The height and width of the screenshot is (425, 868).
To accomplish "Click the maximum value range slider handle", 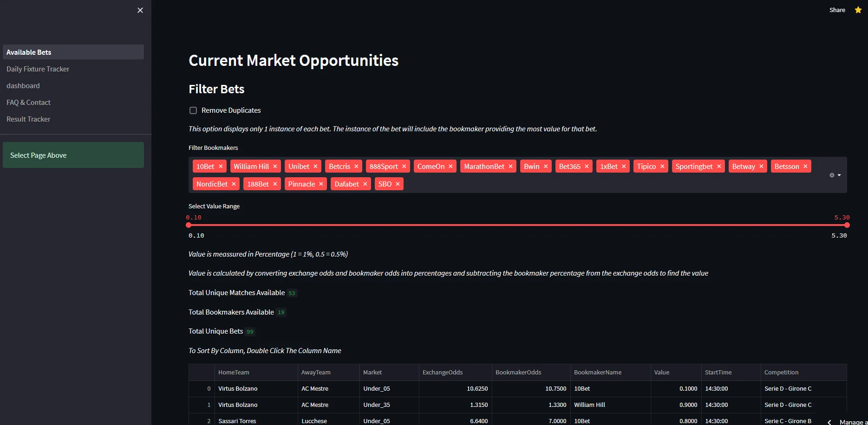I will click(x=847, y=225).
